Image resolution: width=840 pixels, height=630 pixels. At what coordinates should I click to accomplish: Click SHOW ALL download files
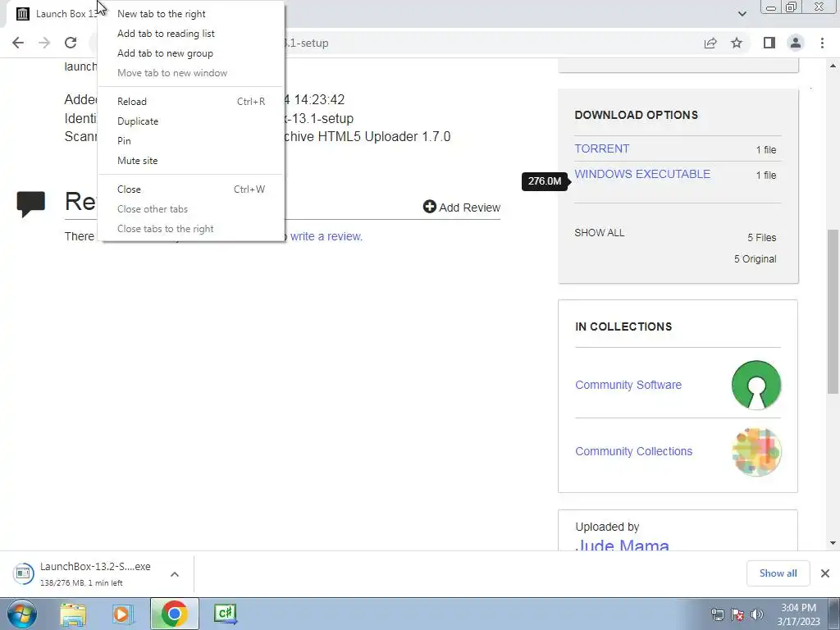click(600, 232)
